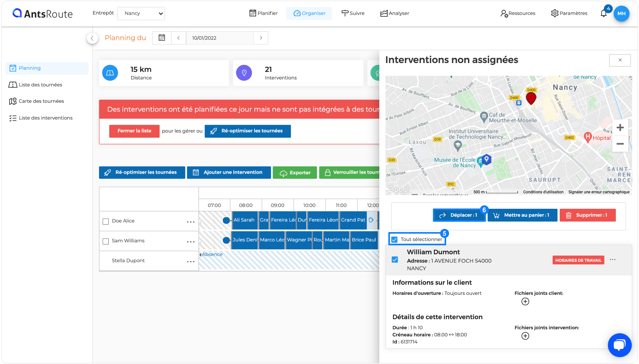Open the chat support bubble
Viewport: 639px width, 364px height.
point(620,345)
